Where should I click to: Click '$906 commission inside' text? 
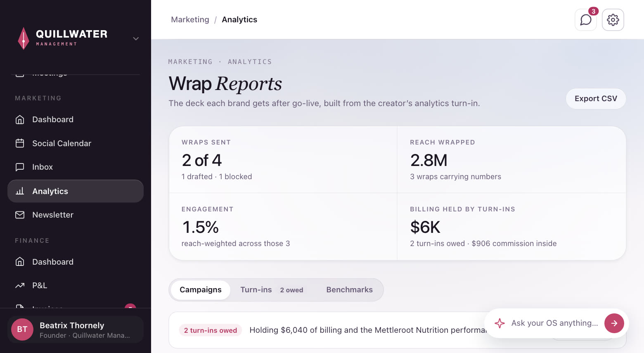click(514, 244)
